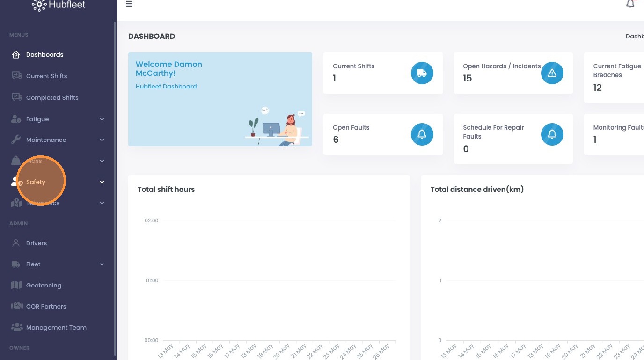Click the welcome card illustration

(277, 126)
